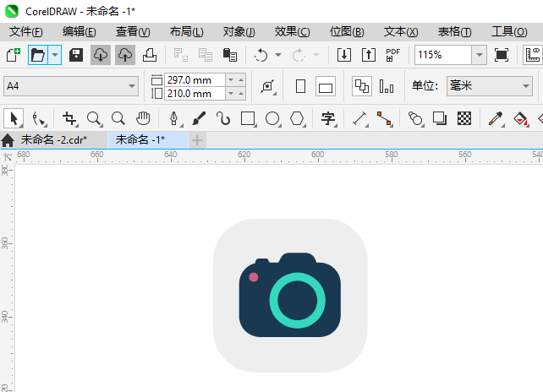Open the 对象(J) menu
This screenshot has width=543, height=392.
click(239, 32)
